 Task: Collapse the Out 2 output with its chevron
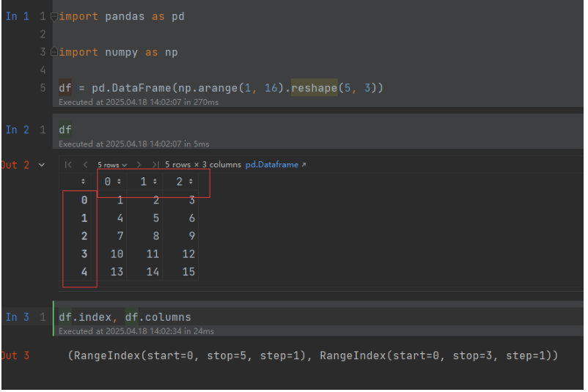click(42, 165)
